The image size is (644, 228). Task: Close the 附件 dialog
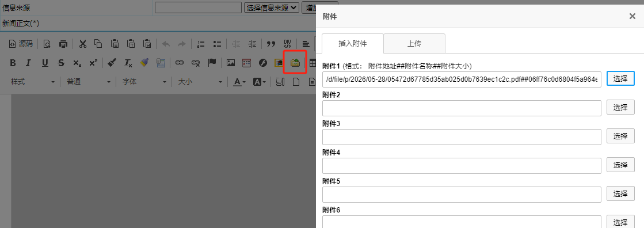click(632, 16)
